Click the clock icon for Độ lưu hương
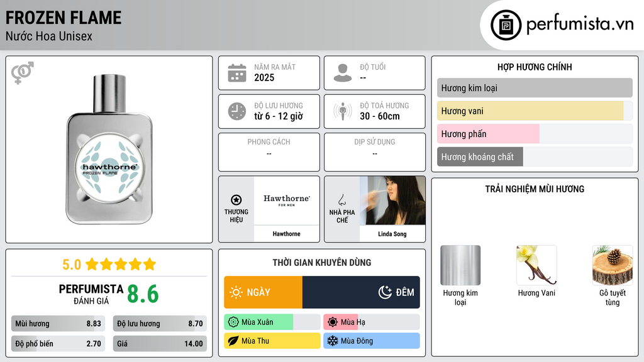This screenshot has width=644, height=362. (237, 111)
